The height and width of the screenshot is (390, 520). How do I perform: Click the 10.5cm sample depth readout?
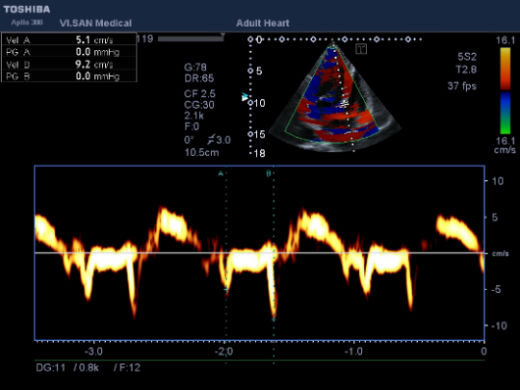[x=202, y=153]
